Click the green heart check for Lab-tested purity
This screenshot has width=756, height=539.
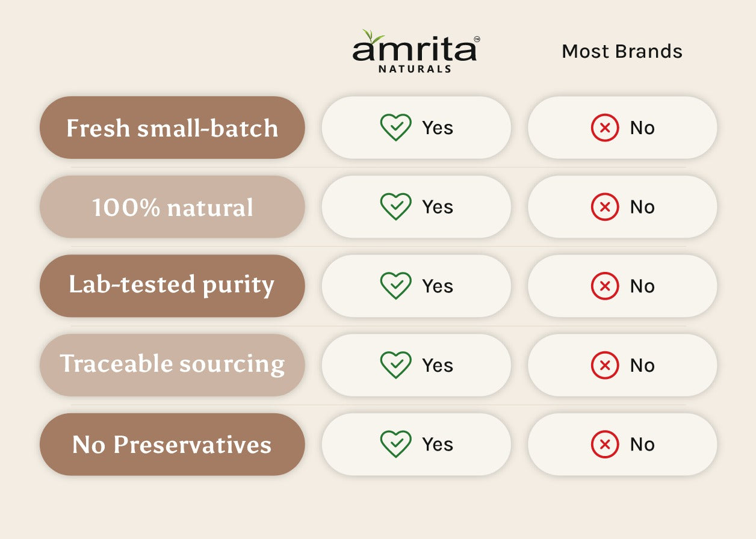pyautogui.click(x=395, y=286)
